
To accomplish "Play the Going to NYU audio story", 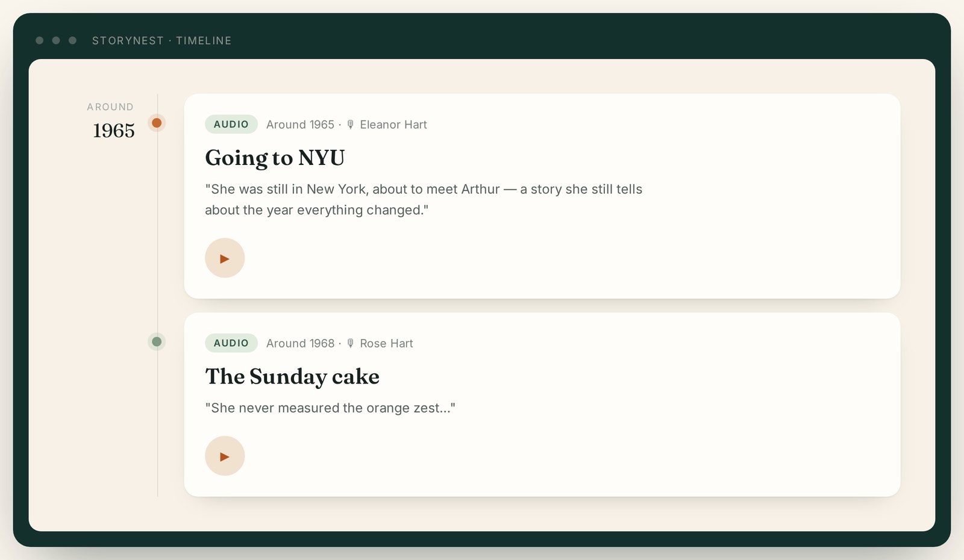I will point(225,258).
